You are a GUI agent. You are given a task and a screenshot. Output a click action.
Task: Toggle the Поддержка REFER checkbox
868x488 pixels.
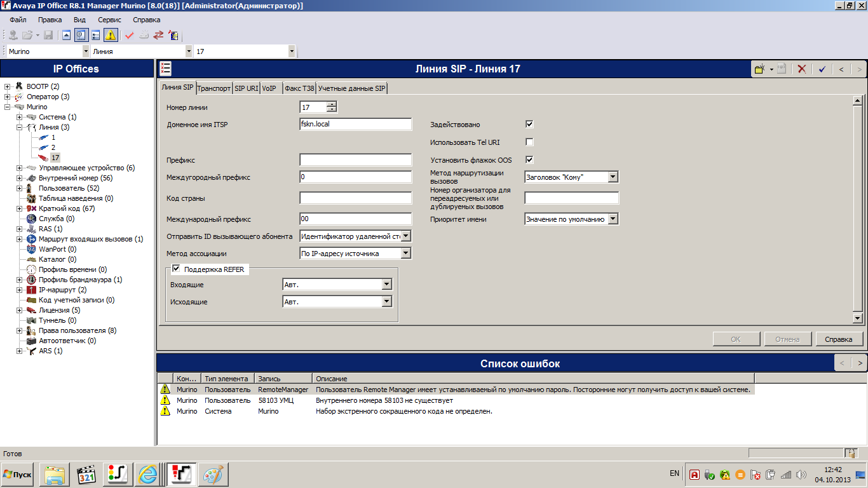(x=177, y=269)
